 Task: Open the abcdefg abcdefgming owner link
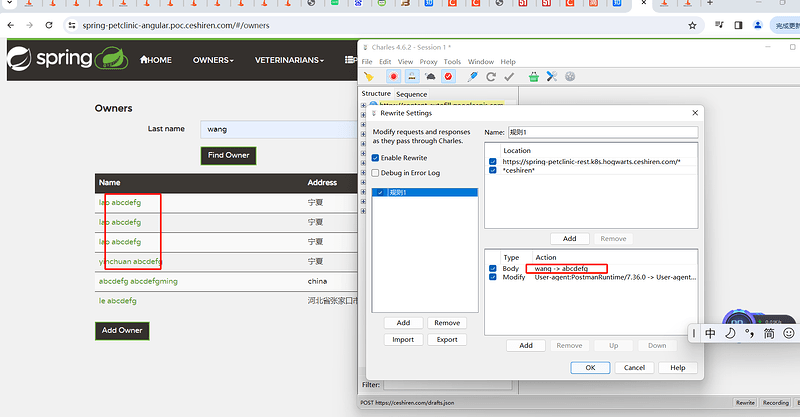138,281
